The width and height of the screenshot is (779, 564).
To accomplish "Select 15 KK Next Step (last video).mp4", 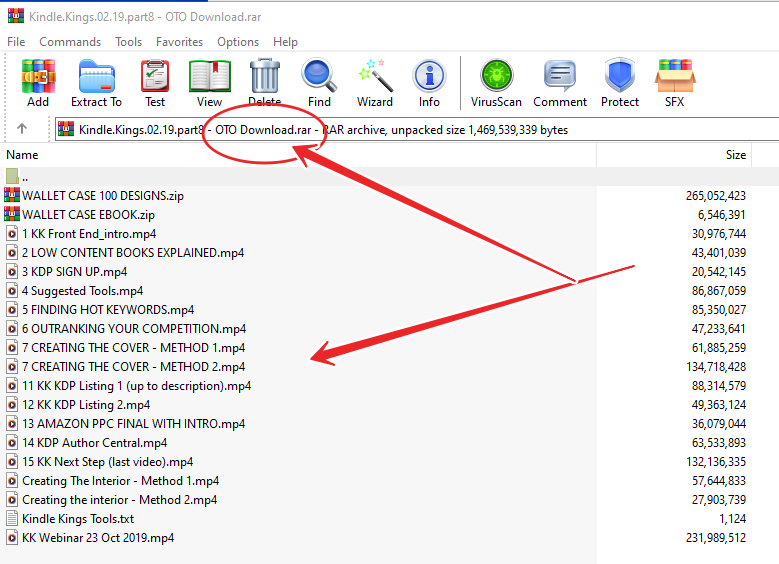I will point(108,462).
